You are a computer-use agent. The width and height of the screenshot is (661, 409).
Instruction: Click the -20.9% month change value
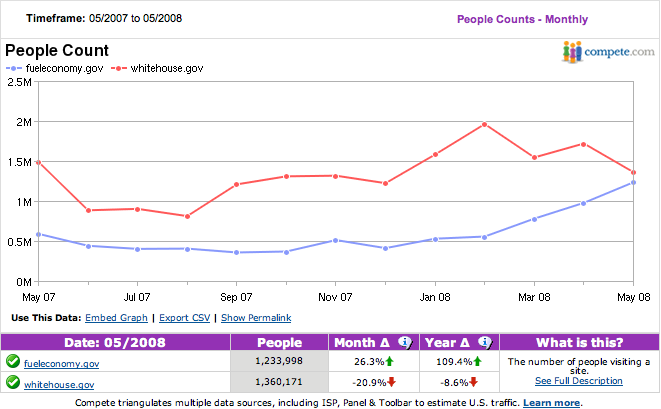coord(369,383)
